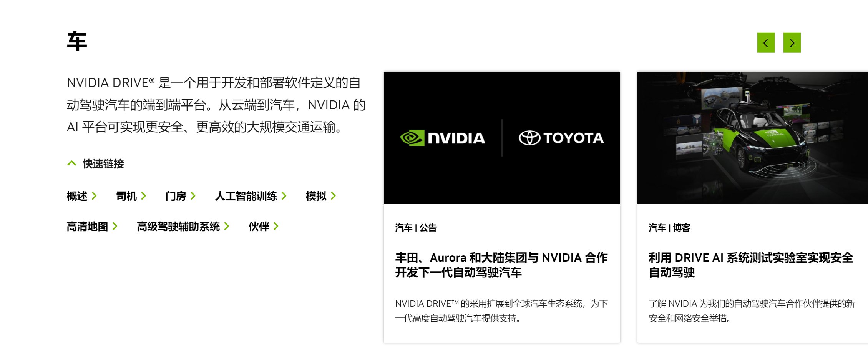Click the self-driving car card image
This screenshot has width=868, height=355.
click(752, 138)
